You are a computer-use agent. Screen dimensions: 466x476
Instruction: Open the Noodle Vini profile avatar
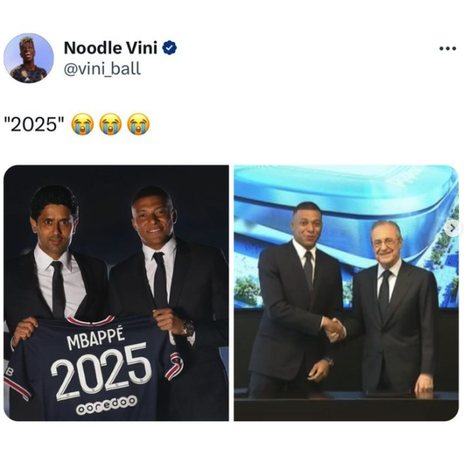point(28,58)
